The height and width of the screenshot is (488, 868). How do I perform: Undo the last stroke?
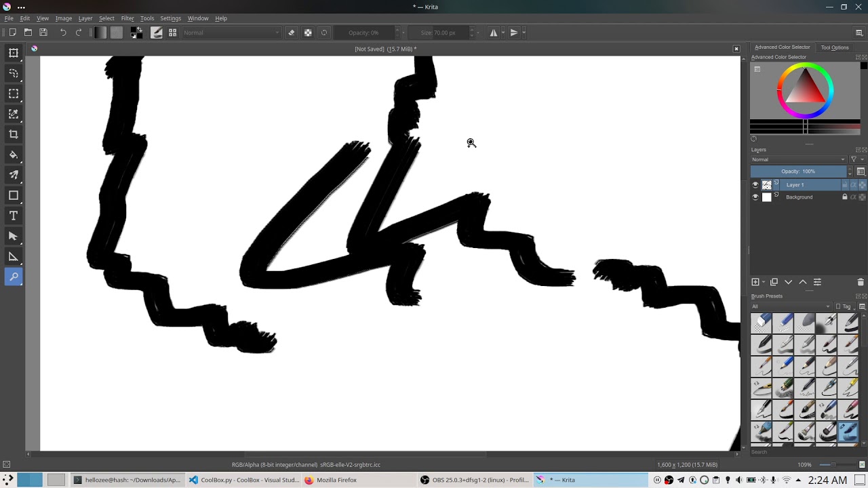pyautogui.click(x=63, y=33)
